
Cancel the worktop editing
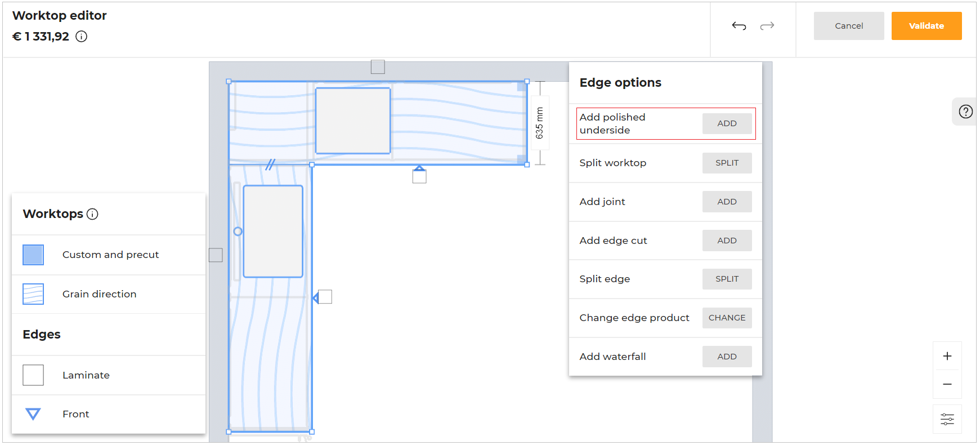click(848, 26)
